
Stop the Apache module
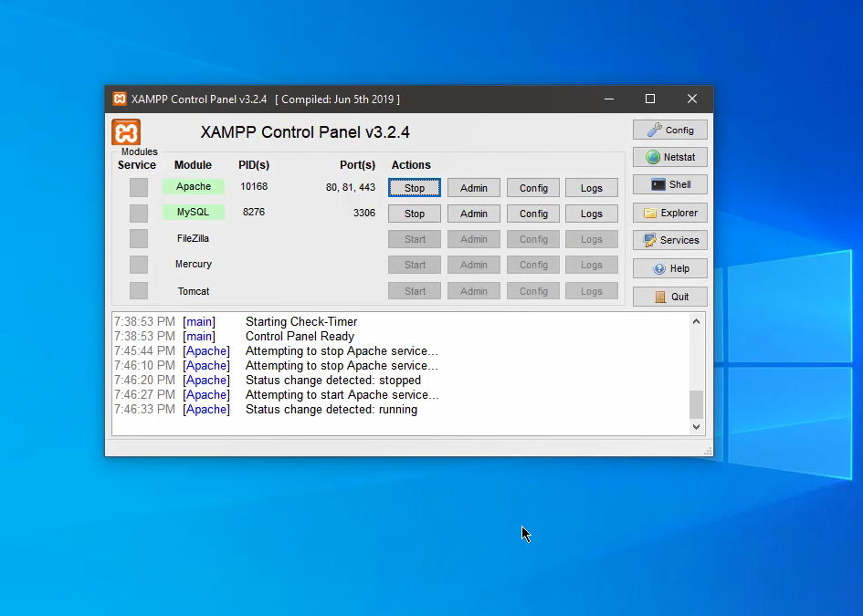click(x=415, y=188)
